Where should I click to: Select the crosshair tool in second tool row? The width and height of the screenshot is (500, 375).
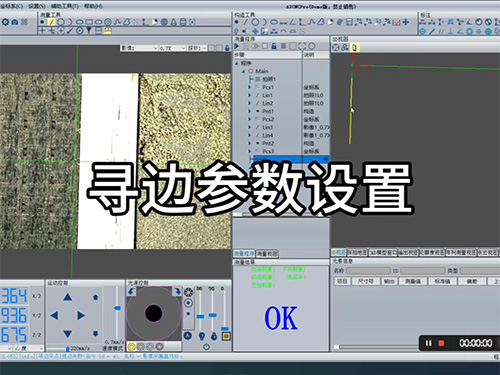click(x=42, y=31)
